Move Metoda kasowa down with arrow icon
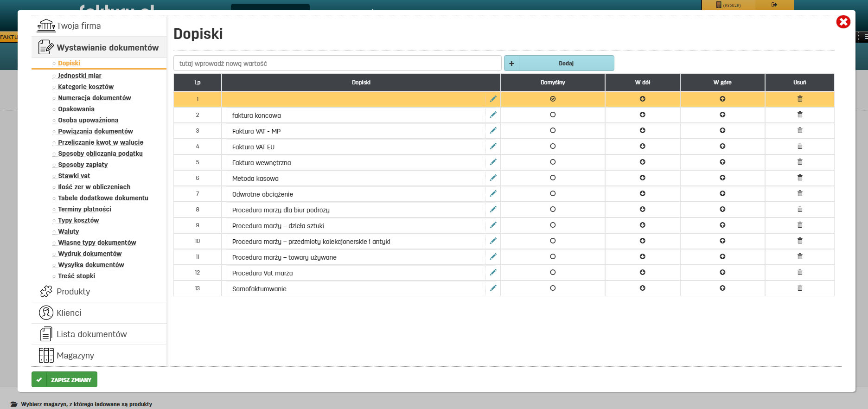 click(x=642, y=178)
